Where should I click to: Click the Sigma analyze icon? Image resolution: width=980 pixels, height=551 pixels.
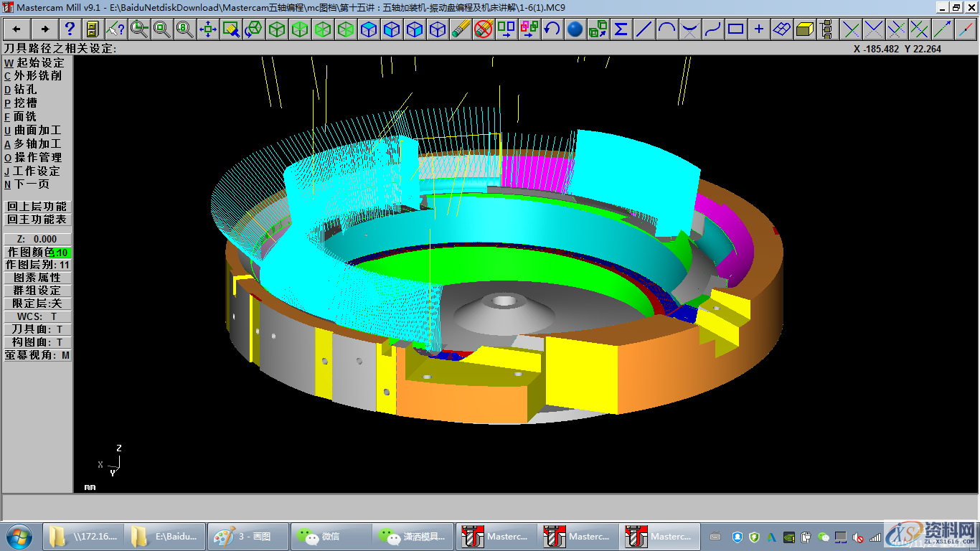pos(621,29)
